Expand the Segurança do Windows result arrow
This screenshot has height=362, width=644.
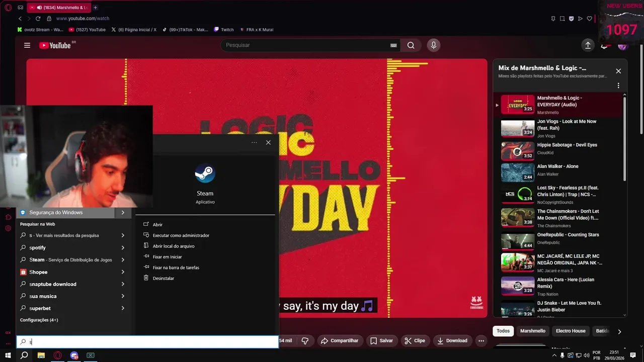point(123,213)
